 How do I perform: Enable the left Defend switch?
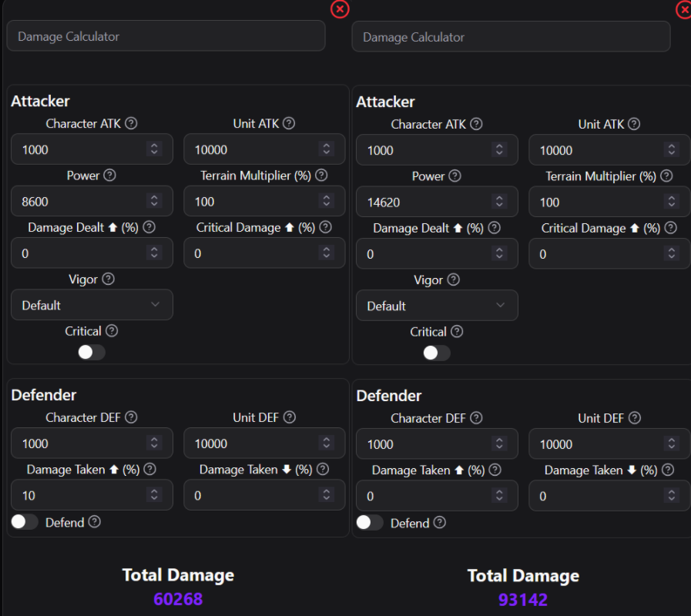tap(25, 522)
